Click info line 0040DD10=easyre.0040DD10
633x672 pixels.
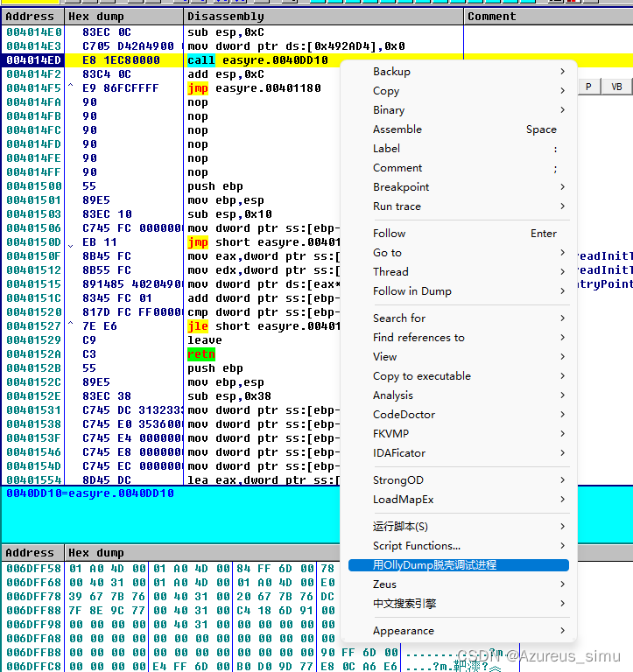pos(90,493)
